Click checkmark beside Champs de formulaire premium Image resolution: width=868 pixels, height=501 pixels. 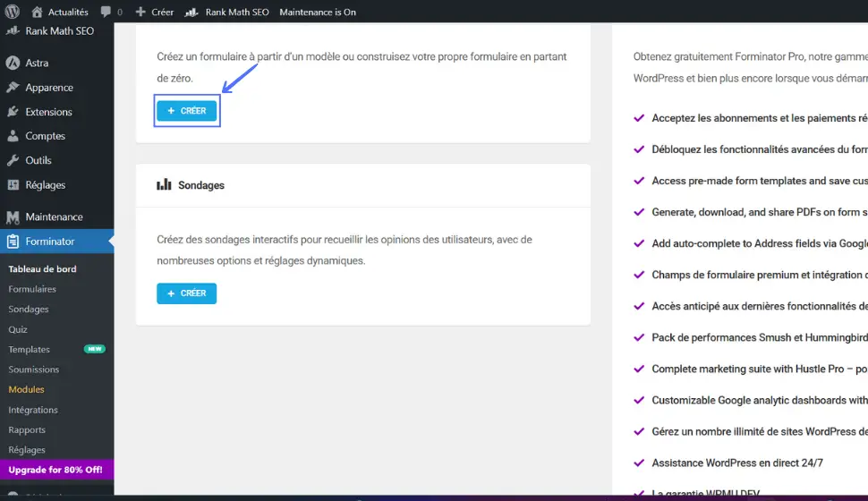639,275
